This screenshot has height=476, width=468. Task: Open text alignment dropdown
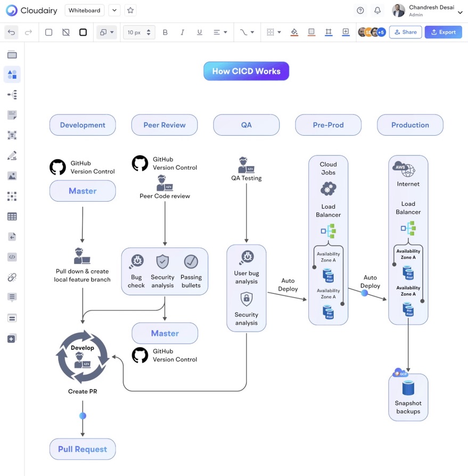point(220,32)
